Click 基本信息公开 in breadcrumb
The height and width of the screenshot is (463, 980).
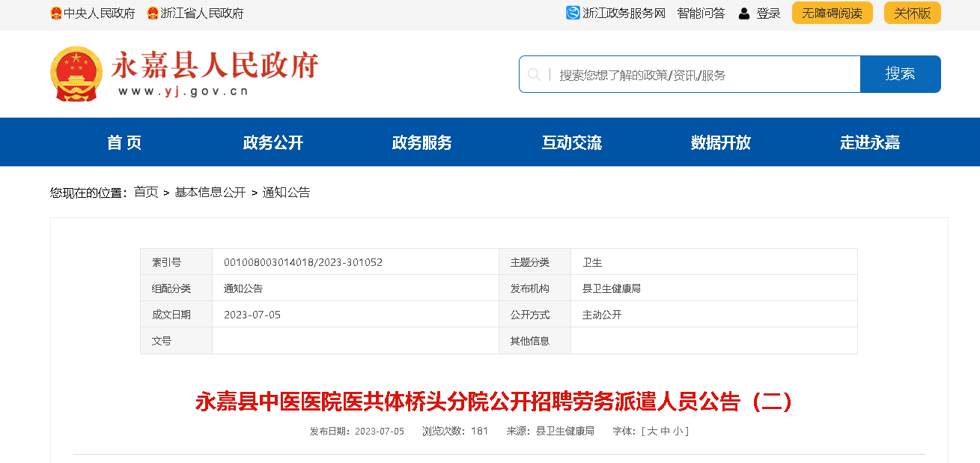coord(210,193)
